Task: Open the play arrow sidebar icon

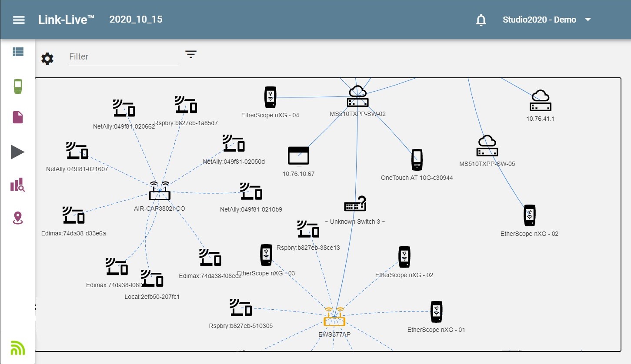Action: (x=18, y=152)
